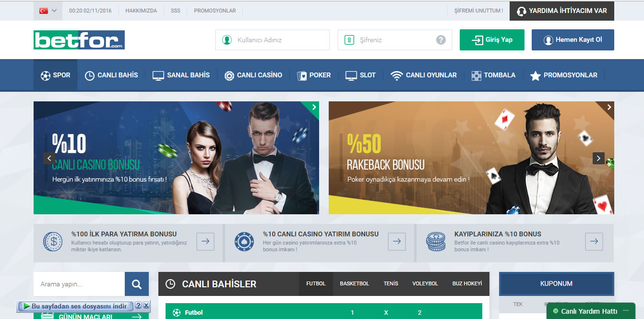
Task: Switch to VOLEYBOL tab
Action: (425, 283)
